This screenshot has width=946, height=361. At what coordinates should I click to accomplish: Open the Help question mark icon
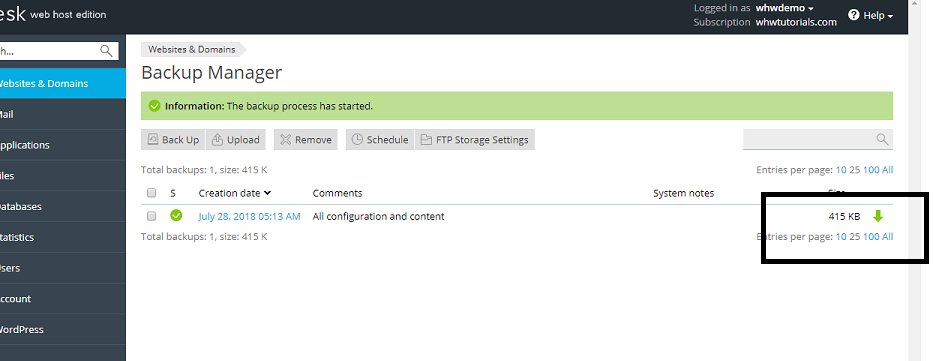click(853, 15)
